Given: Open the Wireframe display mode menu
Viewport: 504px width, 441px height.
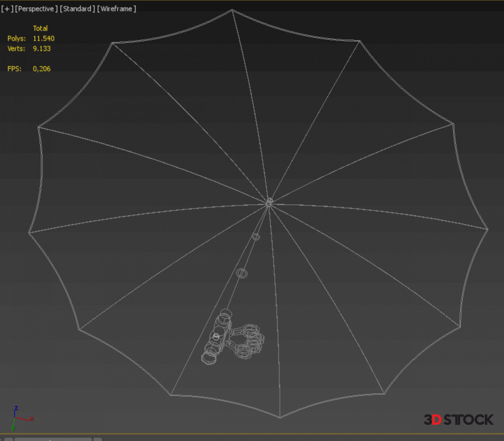Looking at the screenshot, I should [117, 9].
